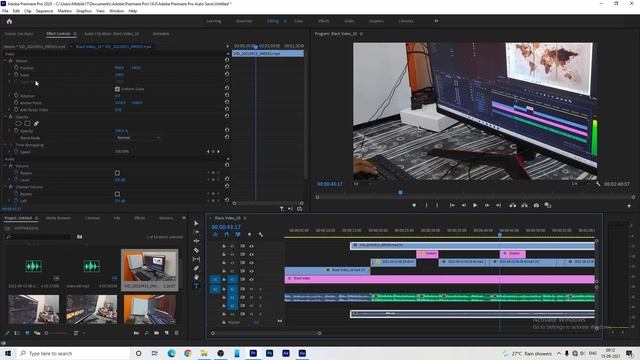Open Program monitor settings wrench
The width and height of the screenshot is (640, 360).
598,184
